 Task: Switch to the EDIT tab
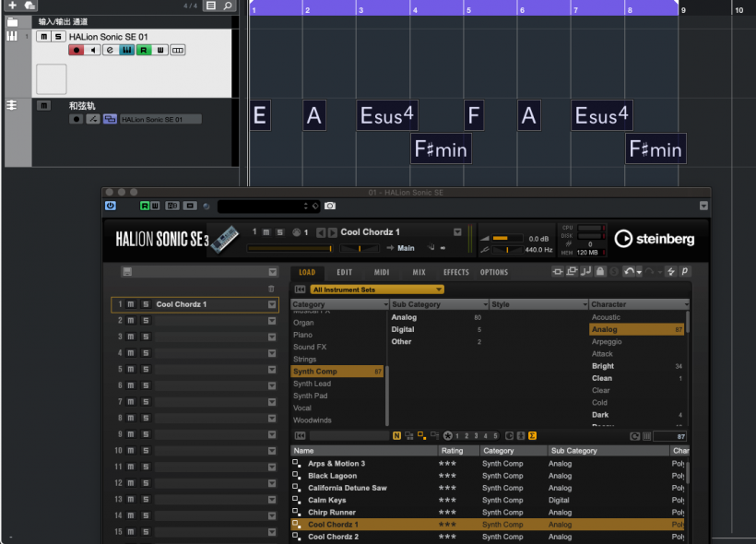click(x=344, y=272)
